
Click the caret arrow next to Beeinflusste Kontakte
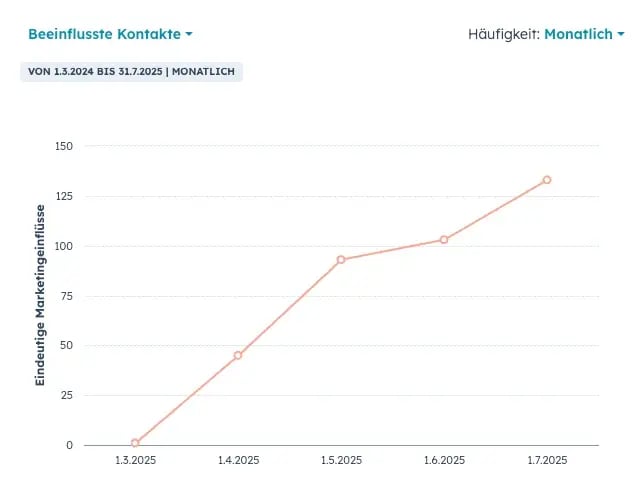pyautogui.click(x=189, y=35)
